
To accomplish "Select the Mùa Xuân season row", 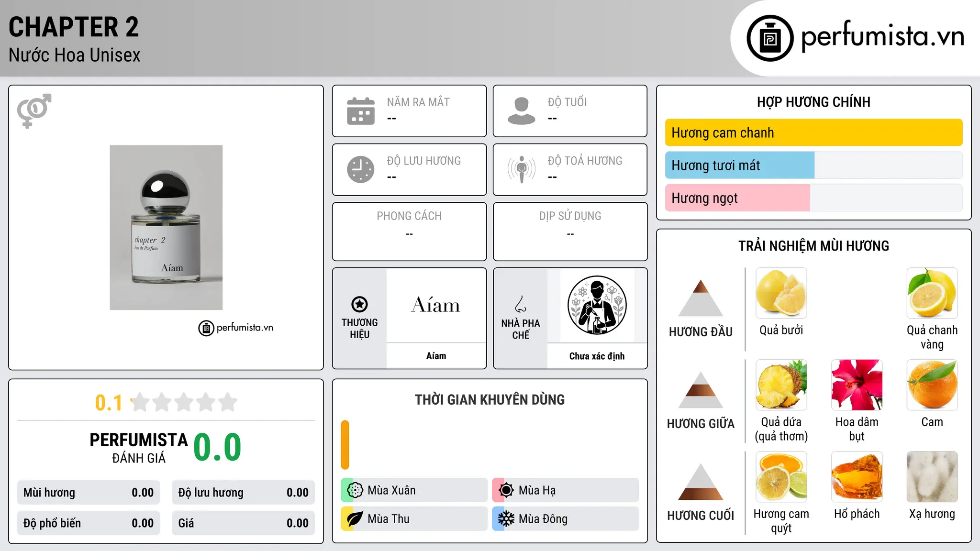I will 414,490.
